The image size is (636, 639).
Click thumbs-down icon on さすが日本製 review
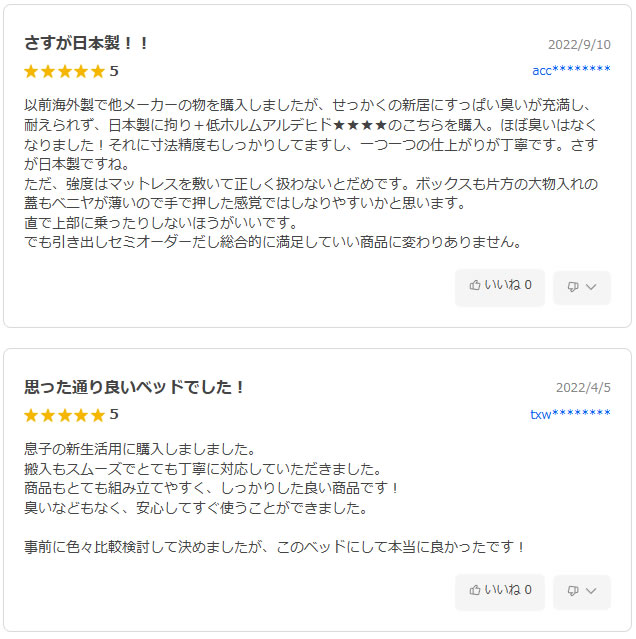click(x=573, y=287)
